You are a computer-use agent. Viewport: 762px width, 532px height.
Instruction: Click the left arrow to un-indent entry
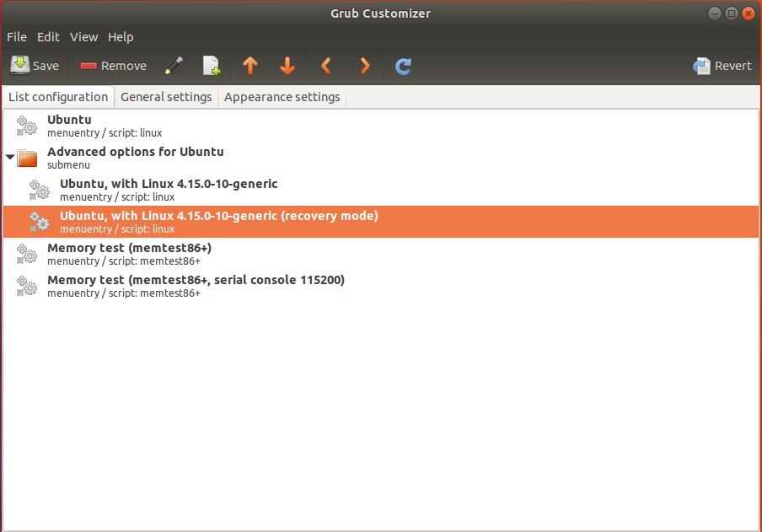[x=326, y=66]
